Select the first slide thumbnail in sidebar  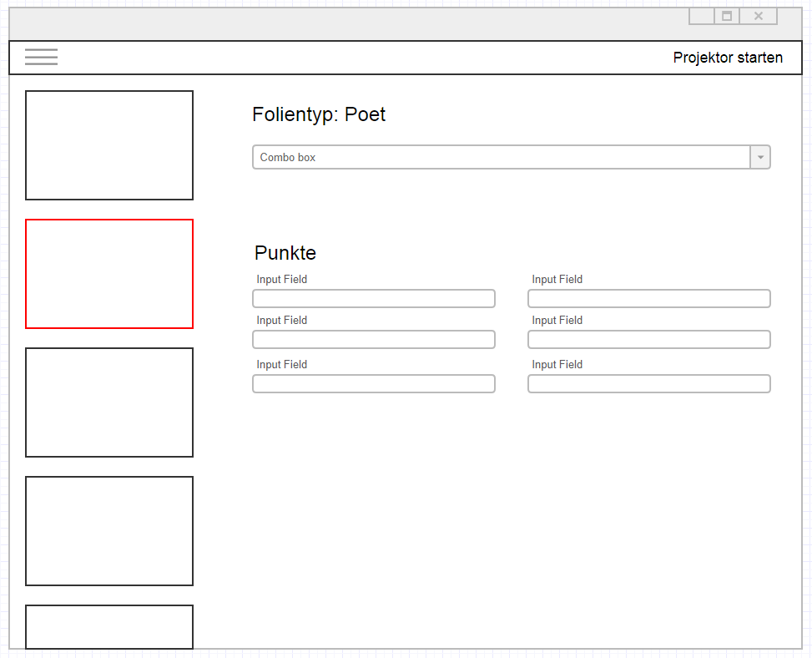(x=109, y=145)
